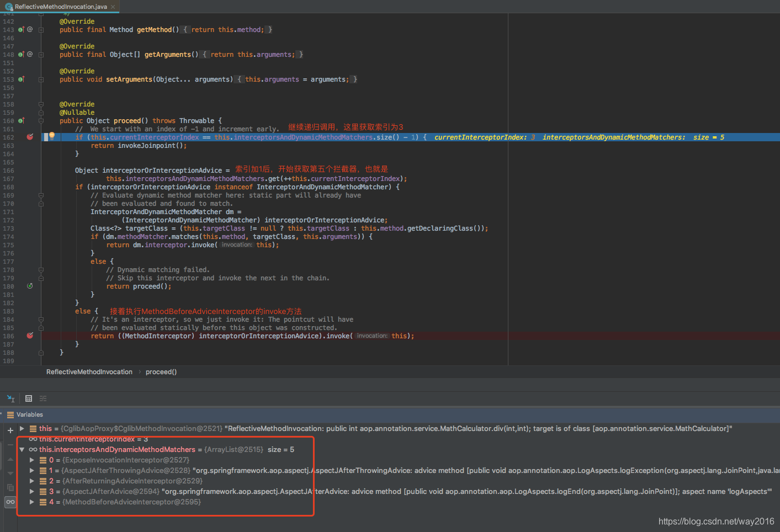Click the override marker at line 153
Screen dimensions: 780x532
(21, 79)
